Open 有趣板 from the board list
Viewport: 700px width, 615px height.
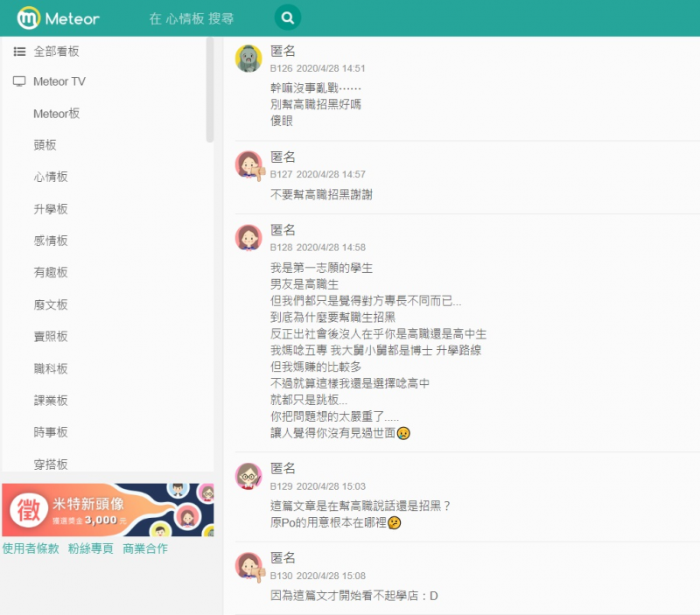pyautogui.click(x=51, y=273)
